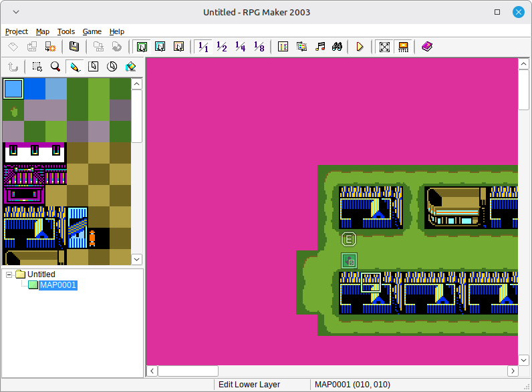
Task: Select the light blue water tile
Action: coord(13,89)
